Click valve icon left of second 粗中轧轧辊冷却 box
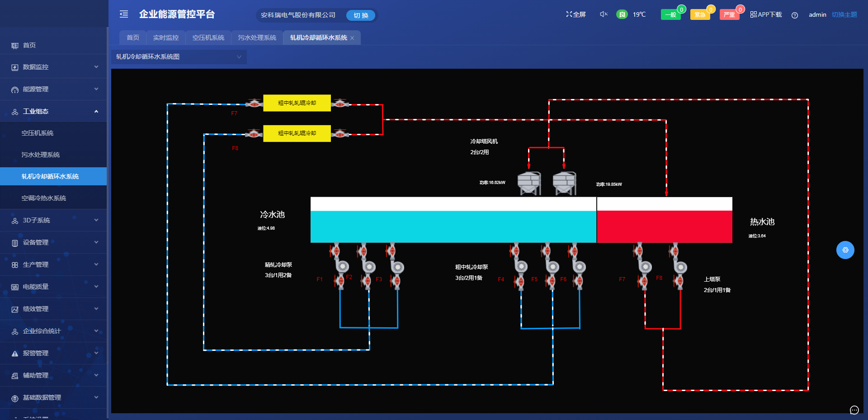Screen dimensions: 868x420 coord(254,134)
